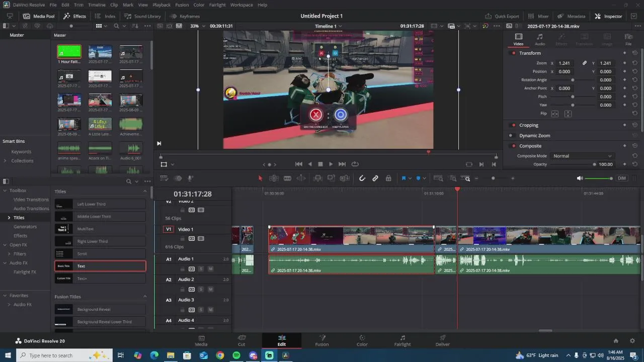This screenshot has width=644, height=362.
Task: Select the MultiText title preset
Action: coord(100,229)
